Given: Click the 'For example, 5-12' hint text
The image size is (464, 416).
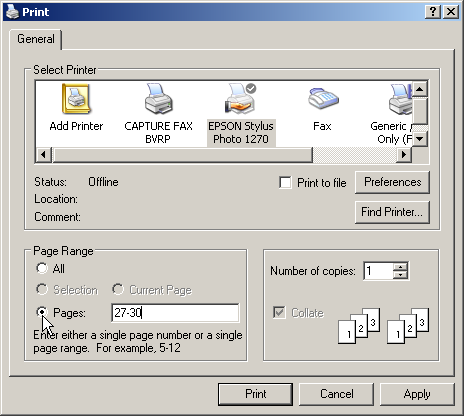Looking at the screenshot, I should [138, 348].
